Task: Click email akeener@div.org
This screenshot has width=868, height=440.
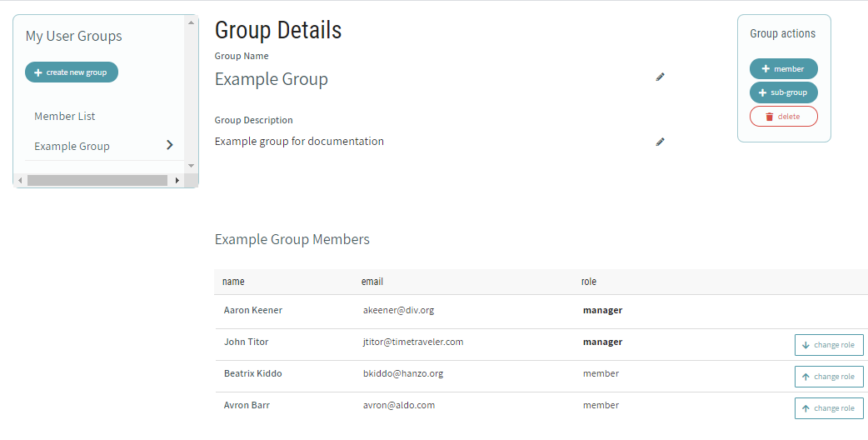Action: (x=398, y=310)
